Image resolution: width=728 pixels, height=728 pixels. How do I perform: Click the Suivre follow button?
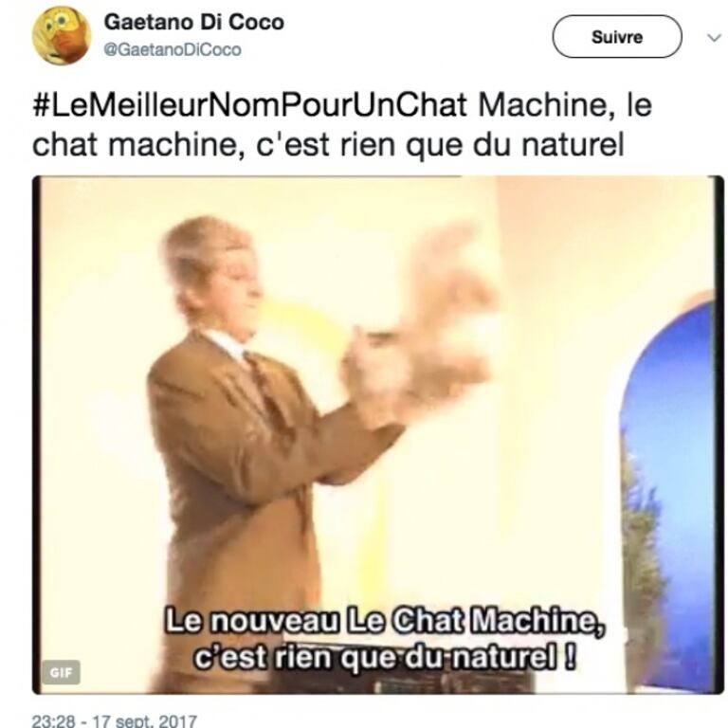click(616, 37)
